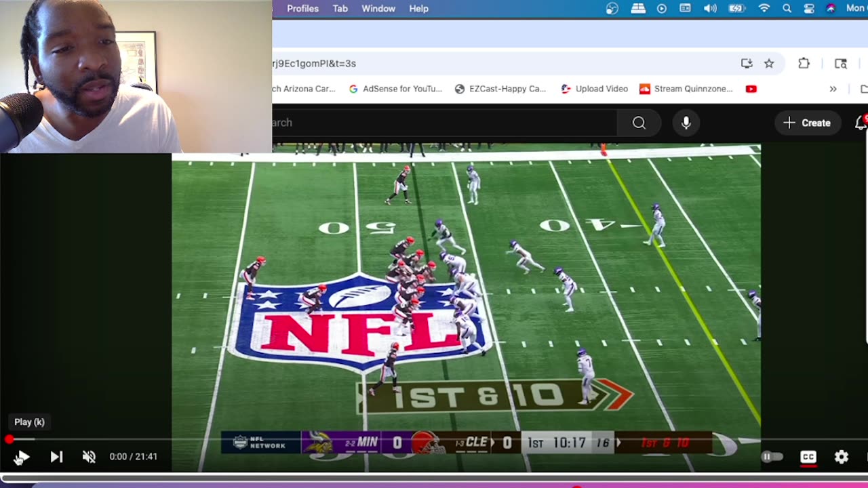
Task: Open the Profiles menu
Action: (x=302, y=9)
